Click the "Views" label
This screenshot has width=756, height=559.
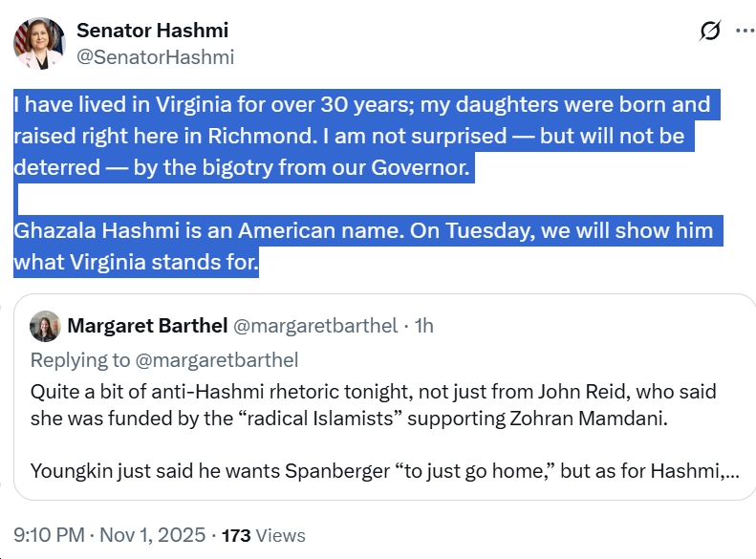280,536
